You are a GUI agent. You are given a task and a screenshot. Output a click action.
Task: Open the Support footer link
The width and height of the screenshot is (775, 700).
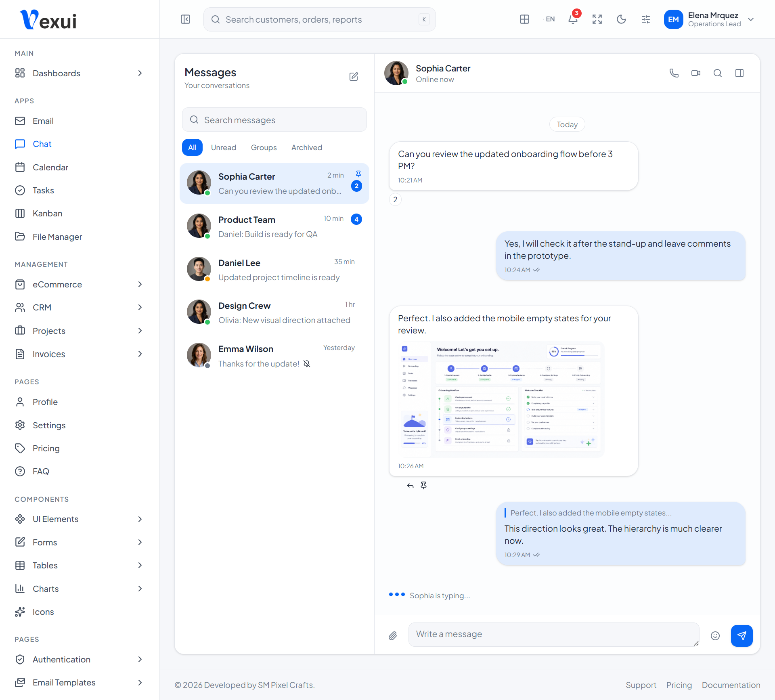(641, 685)
